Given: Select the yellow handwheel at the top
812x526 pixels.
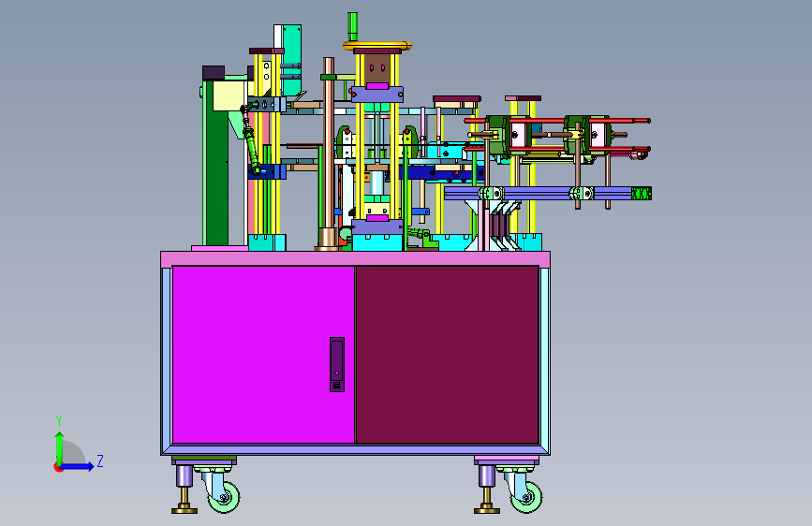Looking at the screenshot, I should (377, 46).
